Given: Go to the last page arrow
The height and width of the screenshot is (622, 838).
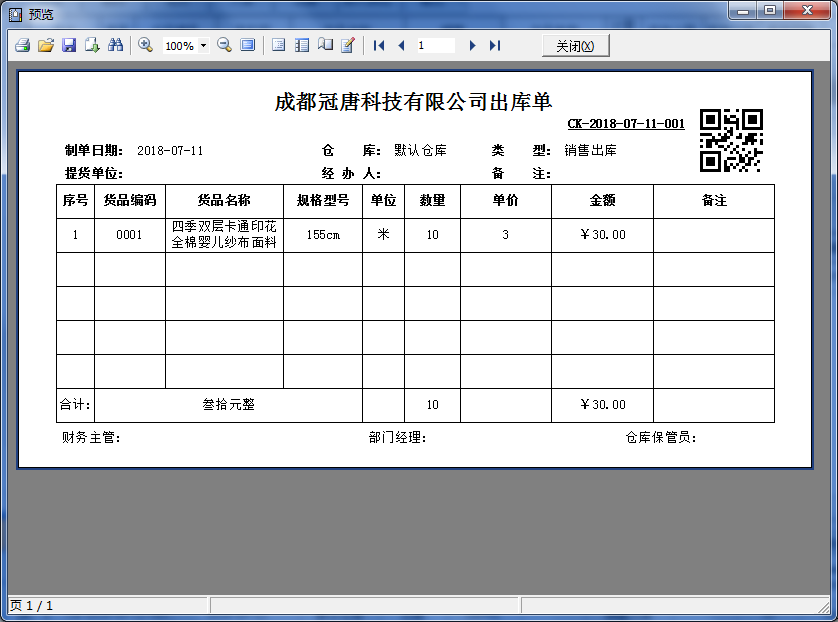Looking at the screenshot, I should click(495, 46).
